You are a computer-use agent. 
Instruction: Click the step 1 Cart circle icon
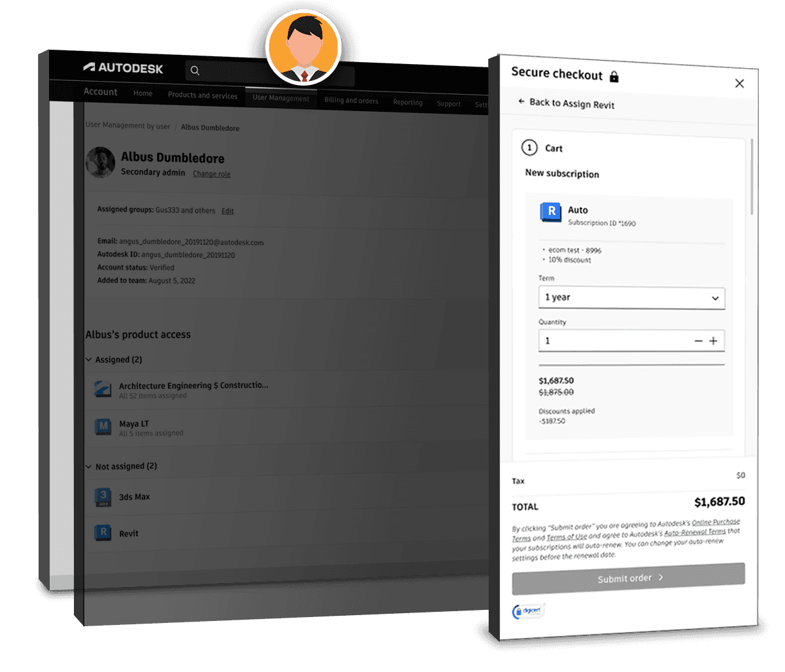(529, 147)
